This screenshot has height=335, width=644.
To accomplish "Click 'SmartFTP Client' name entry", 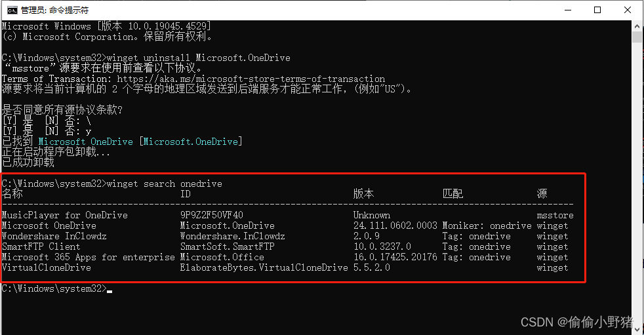I will [x=41, y=246].
